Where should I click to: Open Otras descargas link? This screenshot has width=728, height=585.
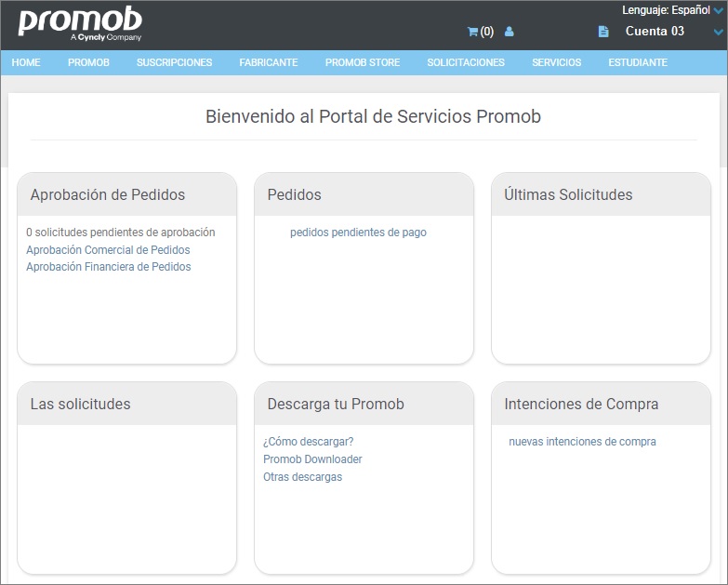tap(303, 477)
